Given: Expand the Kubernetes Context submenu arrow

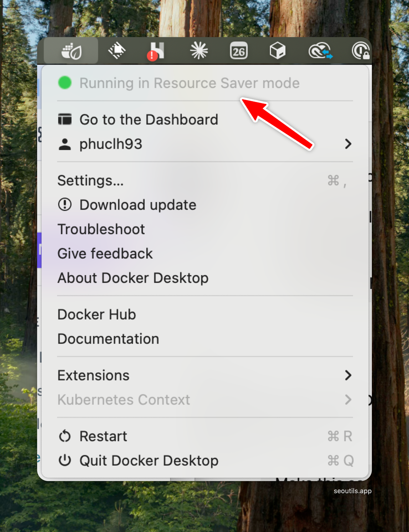Looking at the screenshot, I should point(348,400).
